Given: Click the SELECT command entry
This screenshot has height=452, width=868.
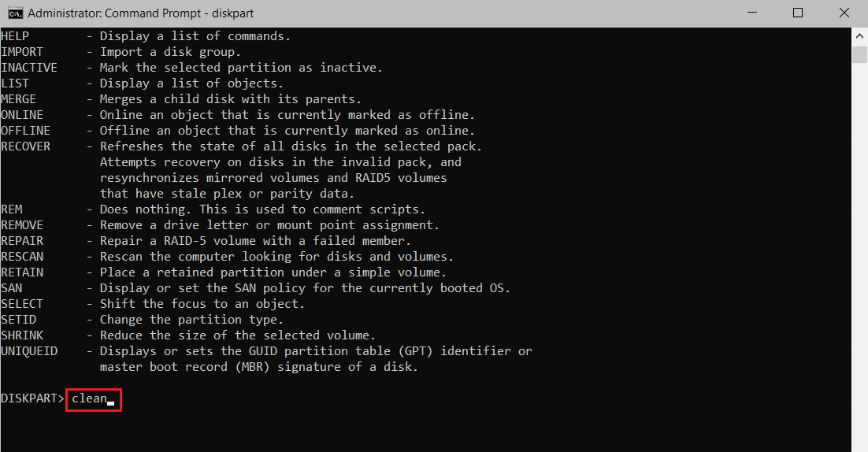Looking at the screenshot, I should tap(22, 304).
